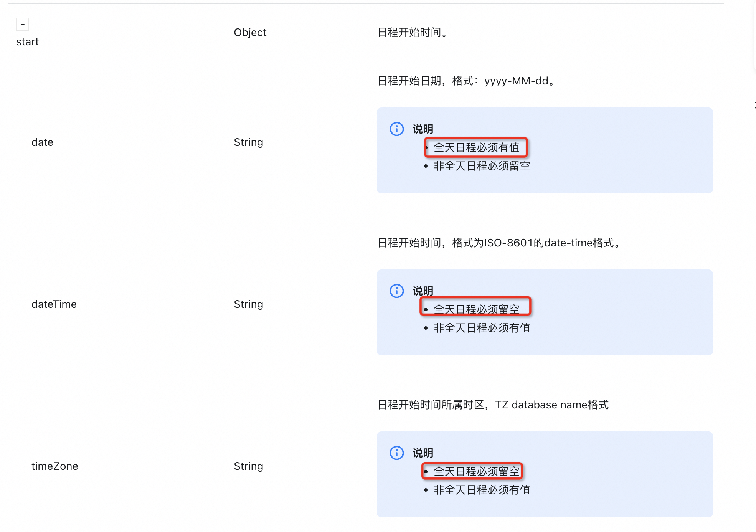Click the String type in the dateTime row
The height and width of the screenshot is (532, 756).
(x=249, y=304)
